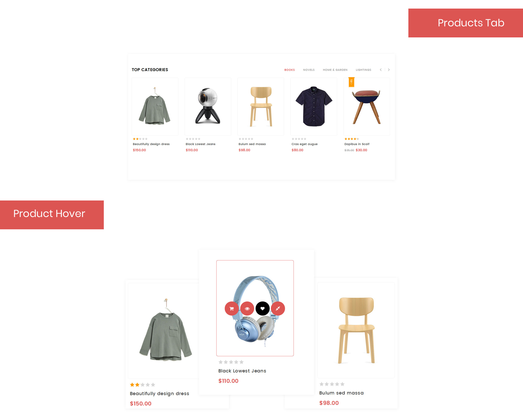Switch to the Novels tab

pyautogui.click(x=309, y=70)
